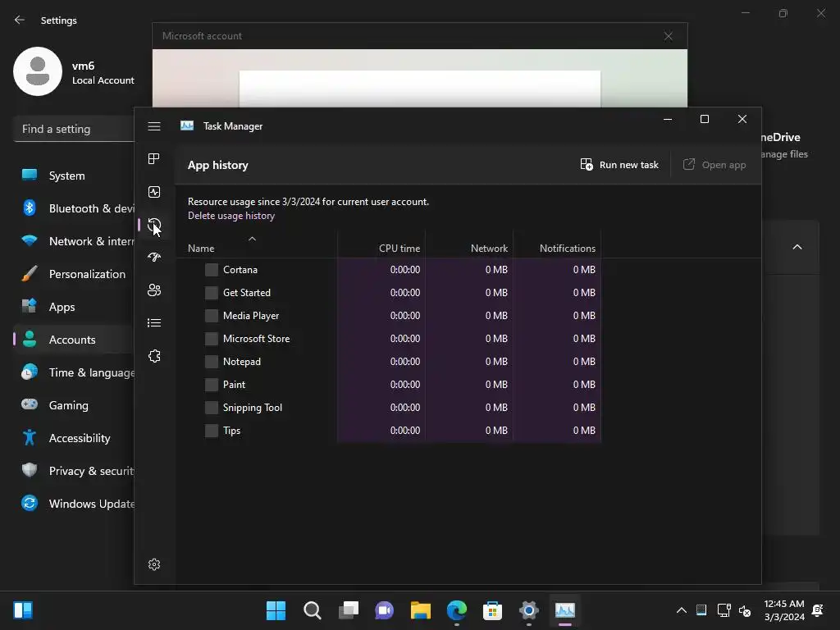Screen dimensions: 840x630
Task: Open Performance page in Task Manager sidebar
Action: tap(154, 192)
